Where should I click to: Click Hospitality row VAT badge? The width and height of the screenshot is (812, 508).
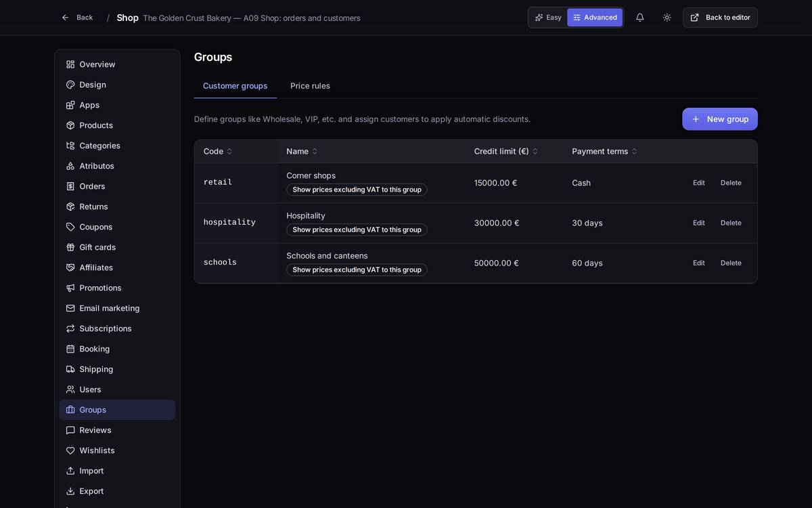click(x=357, y=230)
